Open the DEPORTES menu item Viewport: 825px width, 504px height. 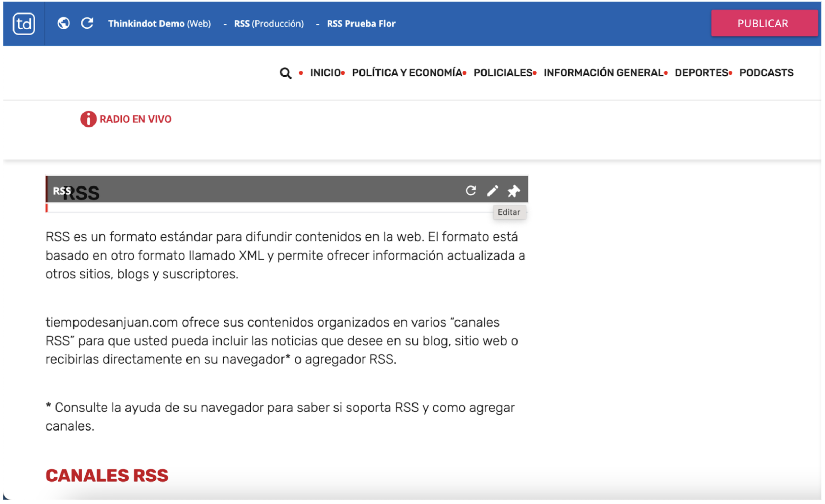tap(701, 73)
